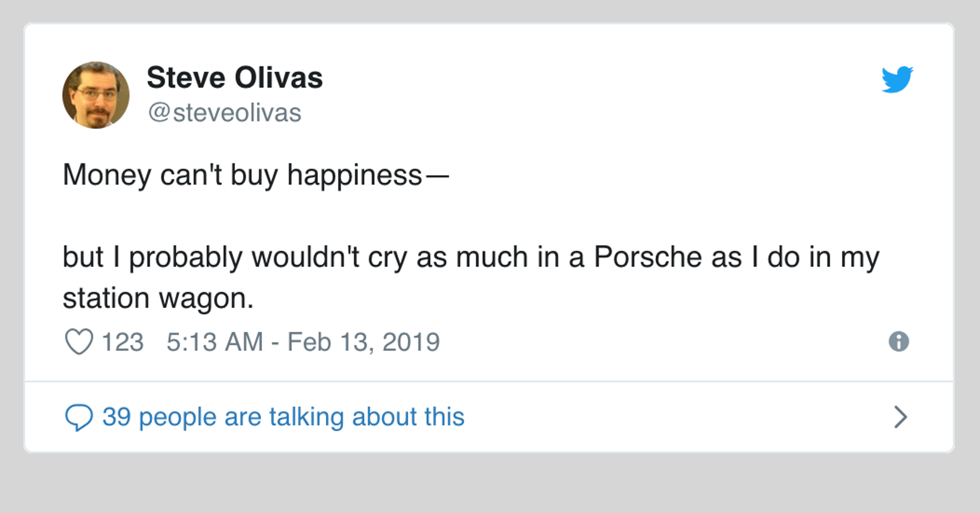Image resolution: width=980 pixels, height=513 pixels.
Task: Click the Twitter bird logo
Action: coord(897,80)
